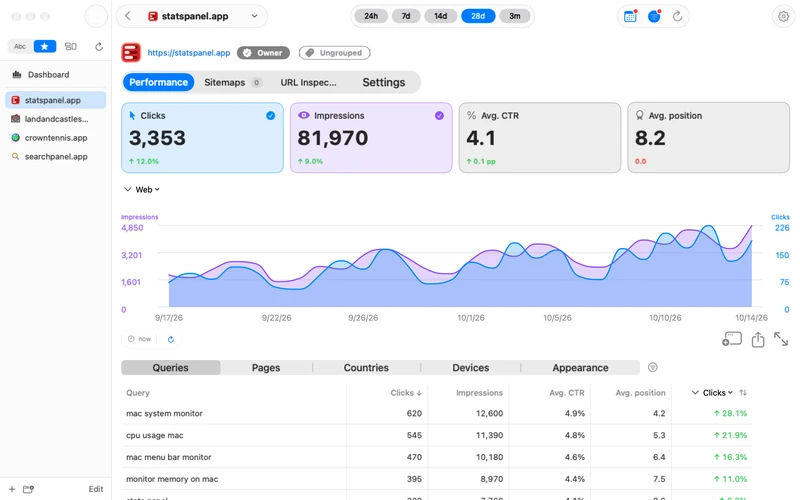Select the 24h time range
This screenshot has height=500, width=800.
point(371,16)
